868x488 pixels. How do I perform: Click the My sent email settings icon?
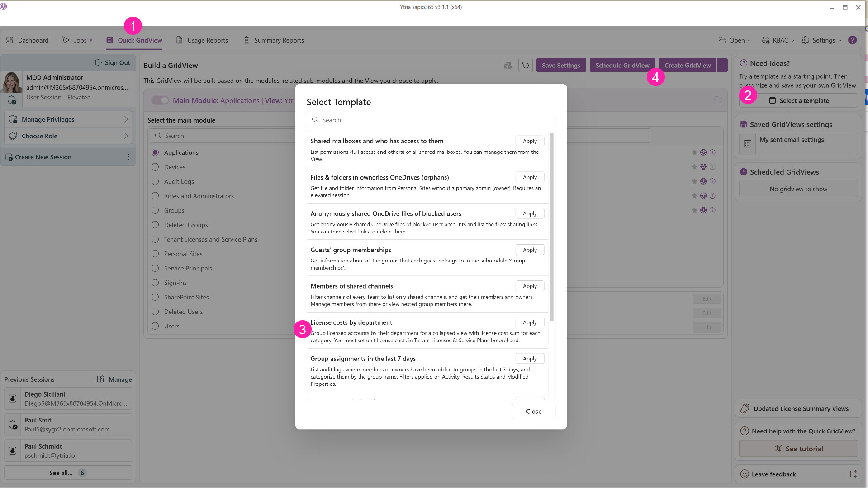point(747,144)
